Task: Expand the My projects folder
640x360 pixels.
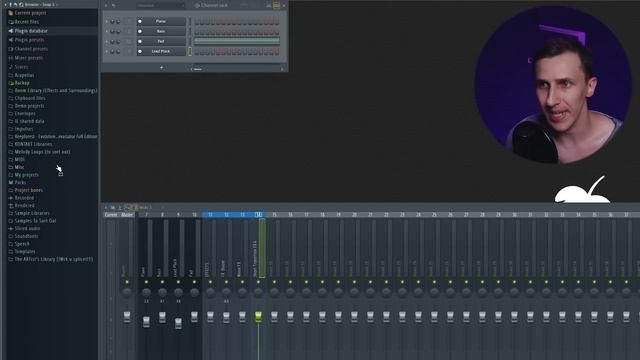Action: (27, 175)
